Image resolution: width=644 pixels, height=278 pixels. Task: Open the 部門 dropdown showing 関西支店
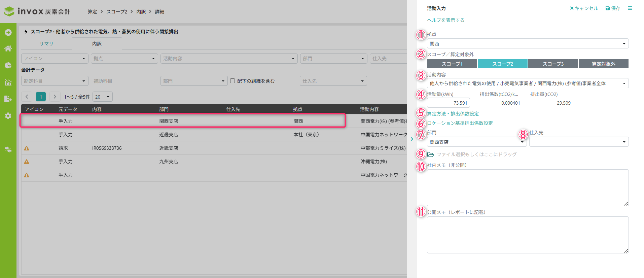(476, 142)
